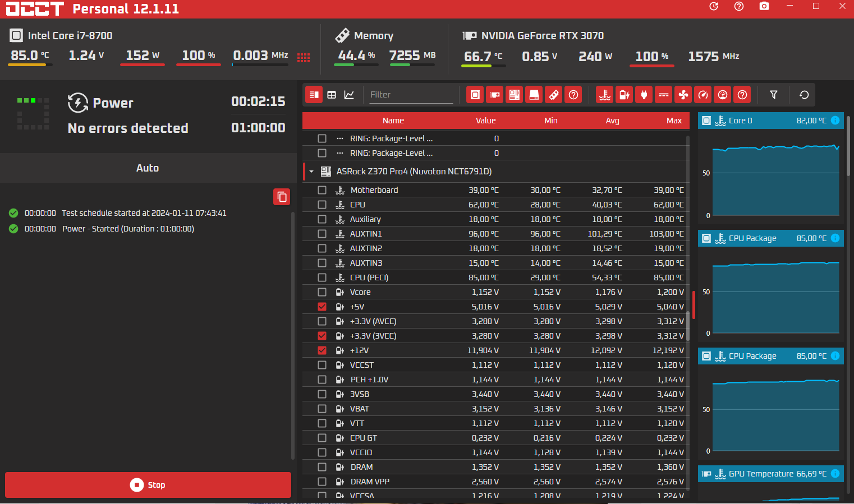The image size is (854, 504).
Task: Click the funnel filter icon
Action: (x=774, y=95)
